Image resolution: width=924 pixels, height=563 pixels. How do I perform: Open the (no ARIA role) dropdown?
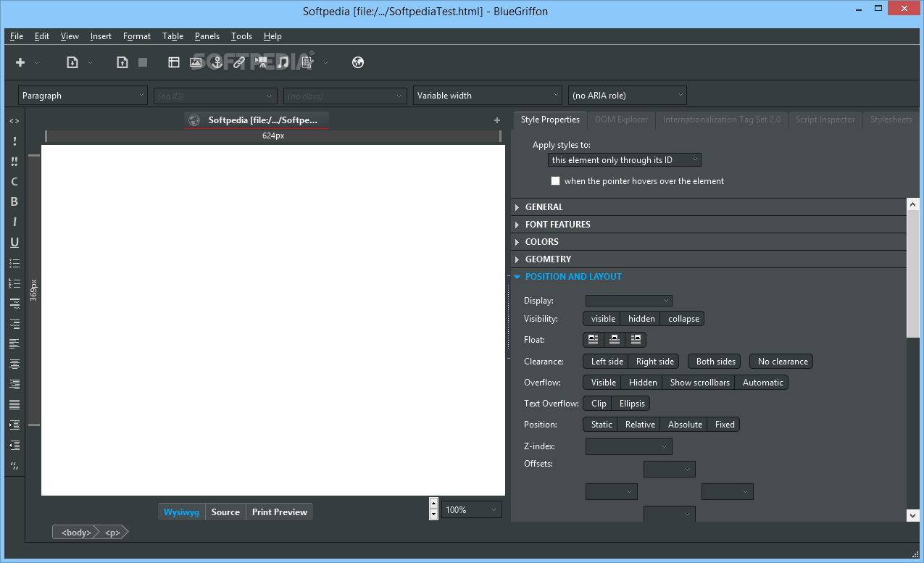[627, 96]
